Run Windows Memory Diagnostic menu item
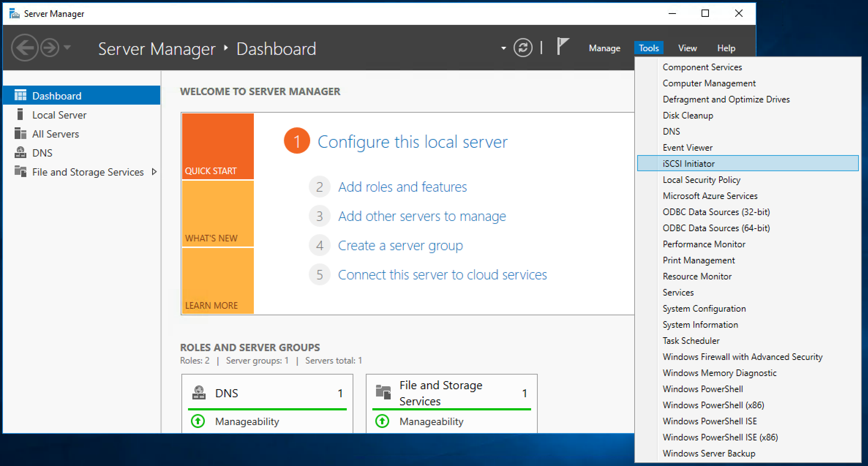Screen dimensions: 868x466 pyautogui.click(x=748, y=373)
